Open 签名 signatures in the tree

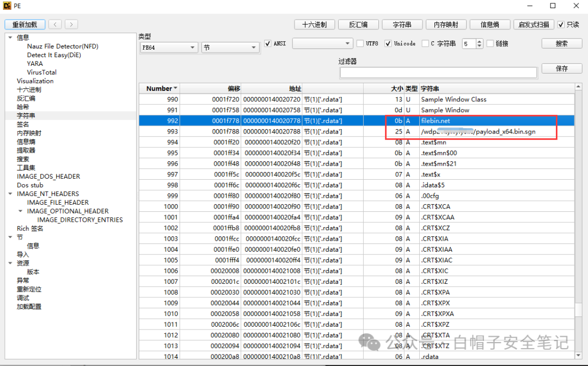tap(23, 124)
